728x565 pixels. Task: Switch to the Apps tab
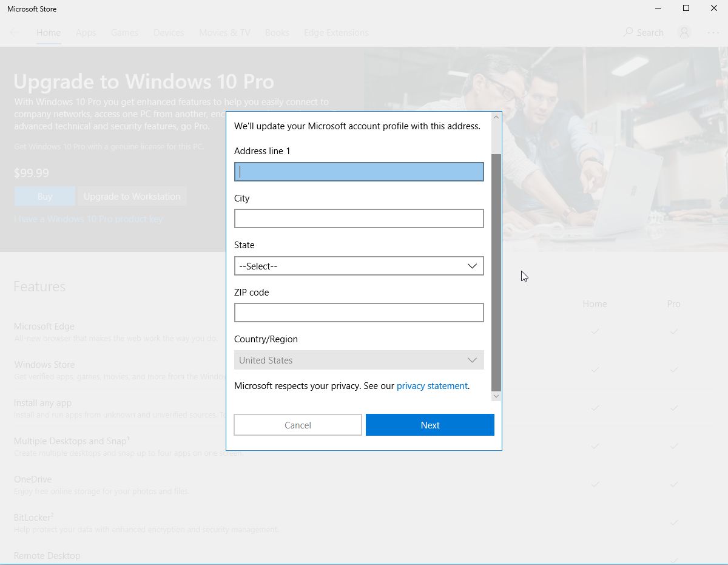[x=86, y=33]
